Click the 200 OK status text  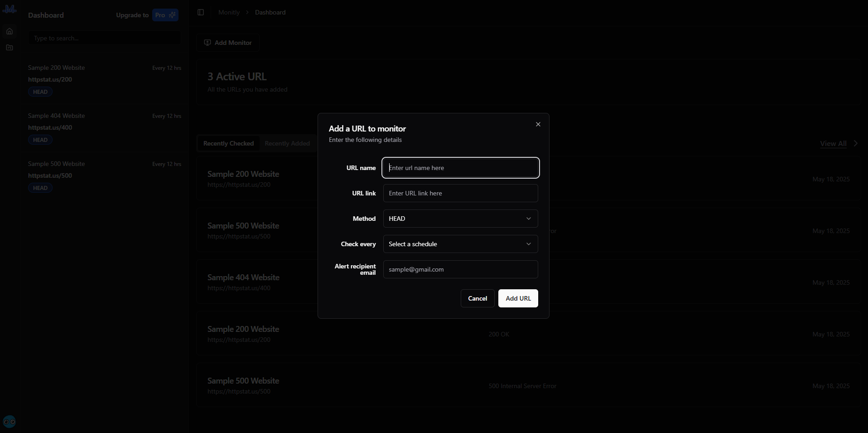click(x=499, y=334)
